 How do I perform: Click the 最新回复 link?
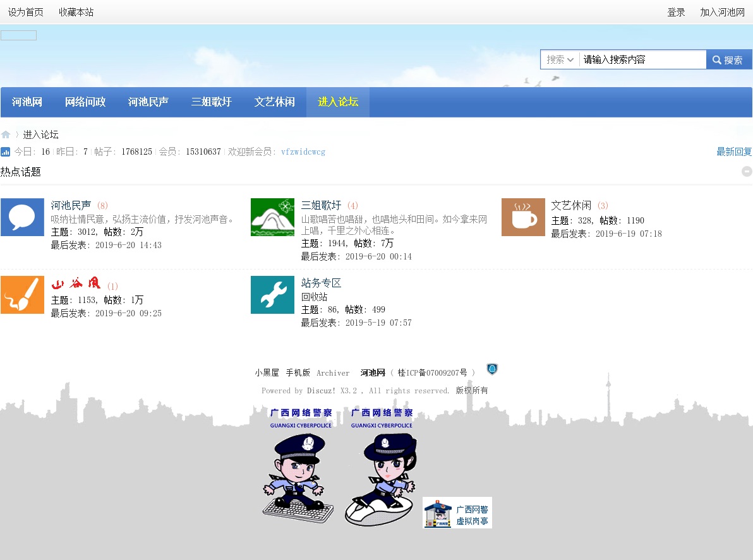(x=734, y=152)
